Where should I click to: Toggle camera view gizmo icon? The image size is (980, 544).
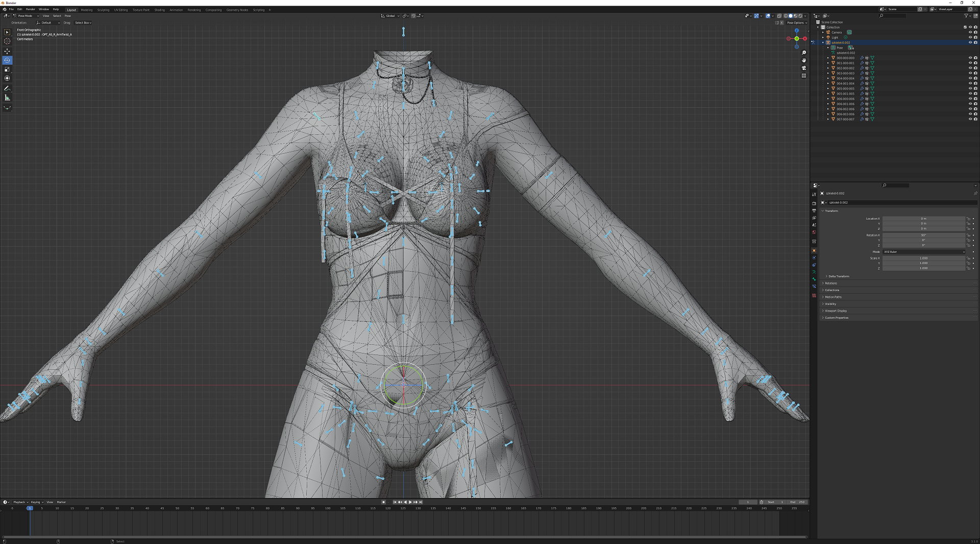804,68
